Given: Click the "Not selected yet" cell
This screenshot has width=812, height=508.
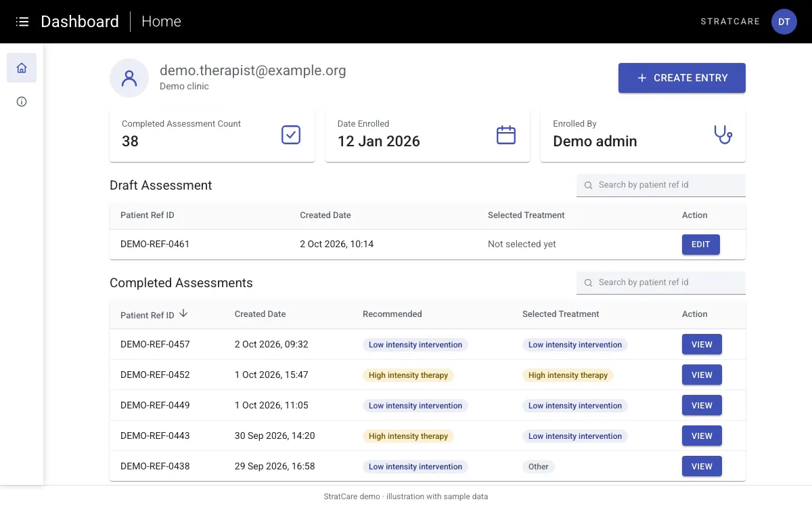Looking at the screenshot, I should pos(522,244).
